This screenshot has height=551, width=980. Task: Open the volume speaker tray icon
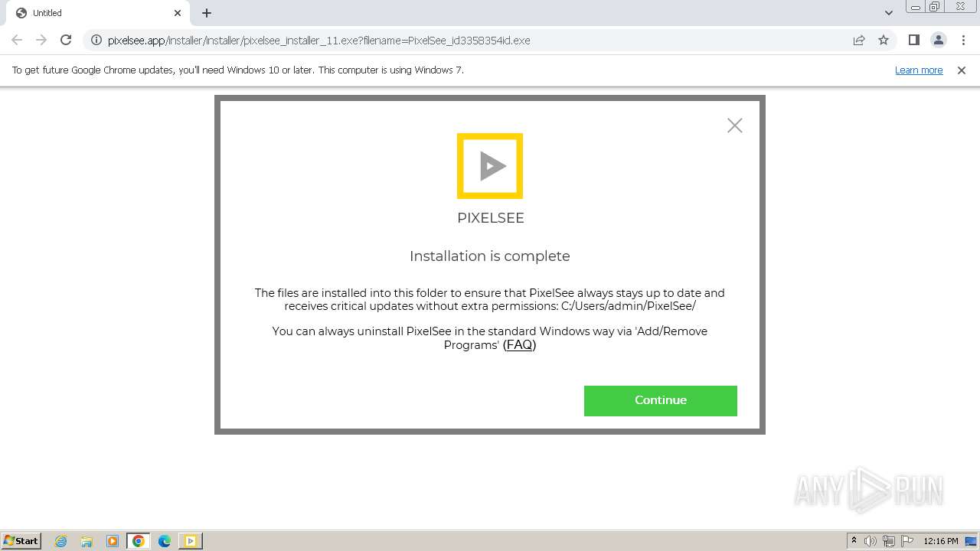pyautogui.click(x=871, y=541)
